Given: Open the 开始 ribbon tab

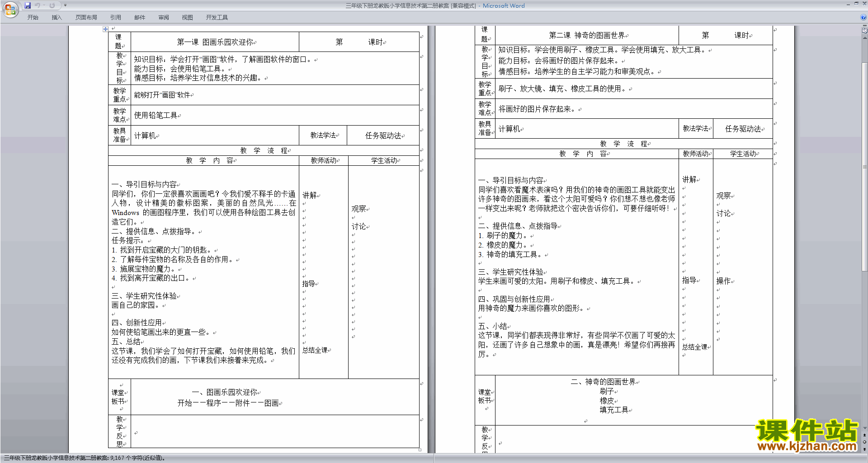Looking at the screenshot, I should click(33, 17).
